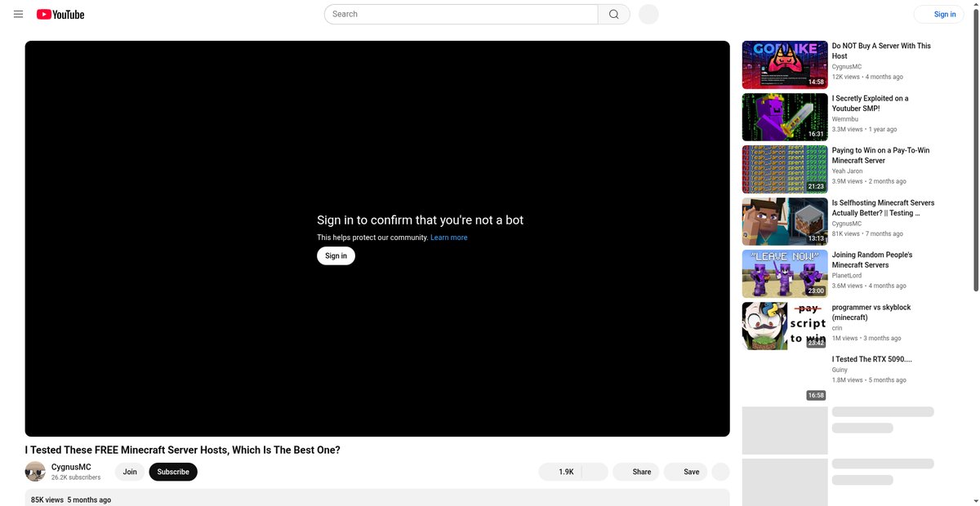
Task: Open thumbnail for Do NOT Buy A Server video
Action: coord(785,64)
